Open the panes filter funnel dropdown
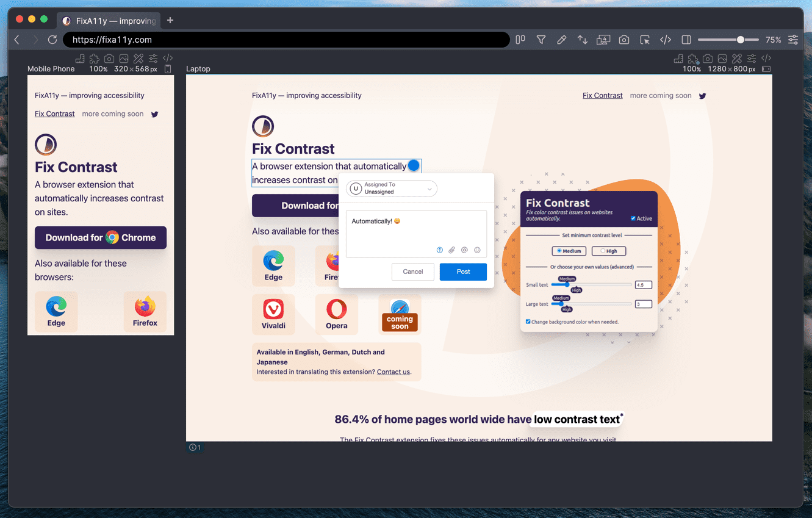812x518 pixels. point(541,40)
